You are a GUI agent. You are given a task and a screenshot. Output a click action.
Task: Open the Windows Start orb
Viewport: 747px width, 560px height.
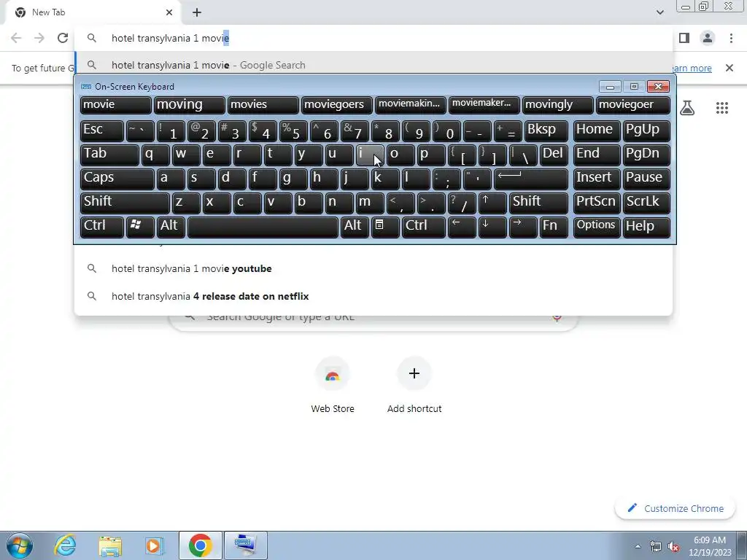20,545
